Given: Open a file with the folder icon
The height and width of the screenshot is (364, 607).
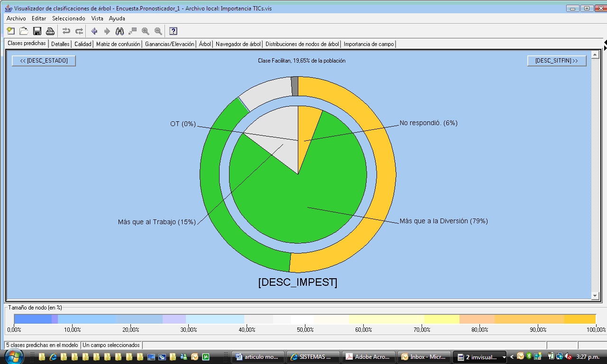Looking at the screenshot, I should [x=24, y=31].
